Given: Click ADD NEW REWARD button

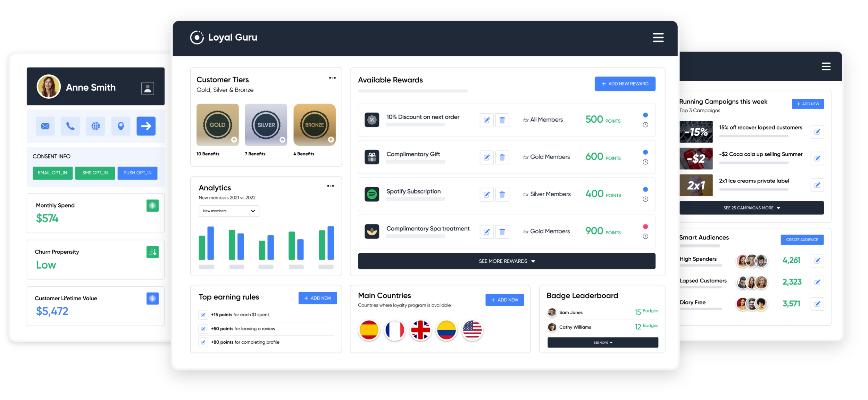Looking at the screenshot, I should [x=625, y=83].
